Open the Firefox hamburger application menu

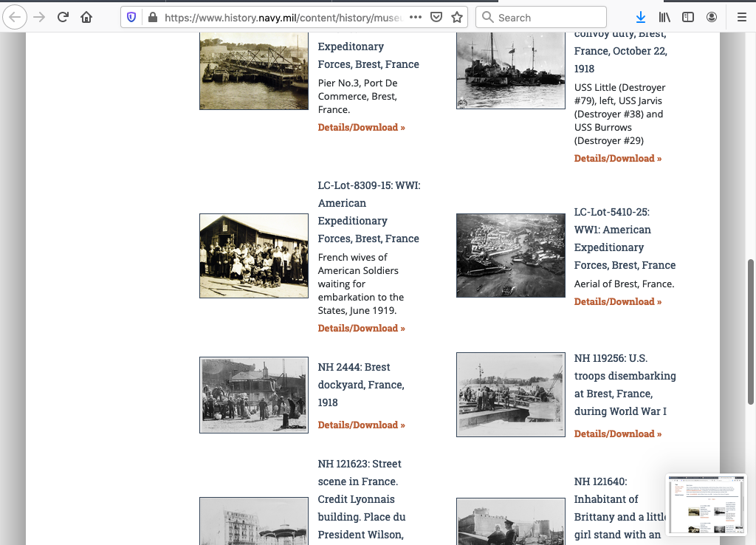coord(741,17)
